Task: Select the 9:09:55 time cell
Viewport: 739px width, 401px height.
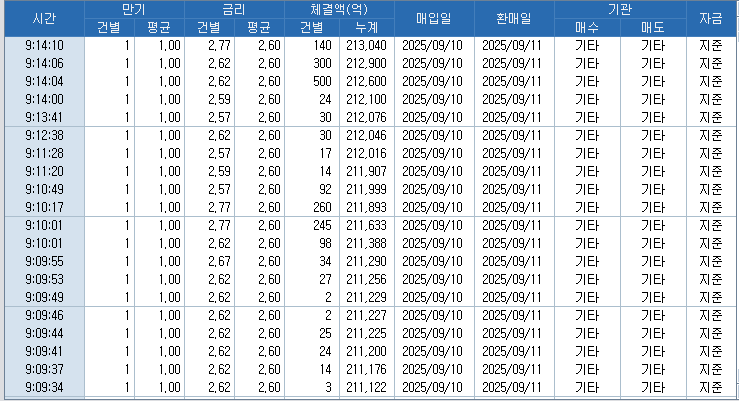Action: (x=44, y=262)
